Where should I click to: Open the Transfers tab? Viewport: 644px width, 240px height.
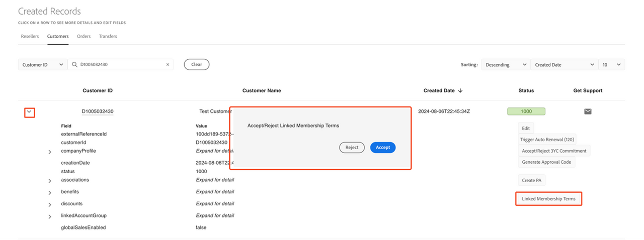click(108, 37)
